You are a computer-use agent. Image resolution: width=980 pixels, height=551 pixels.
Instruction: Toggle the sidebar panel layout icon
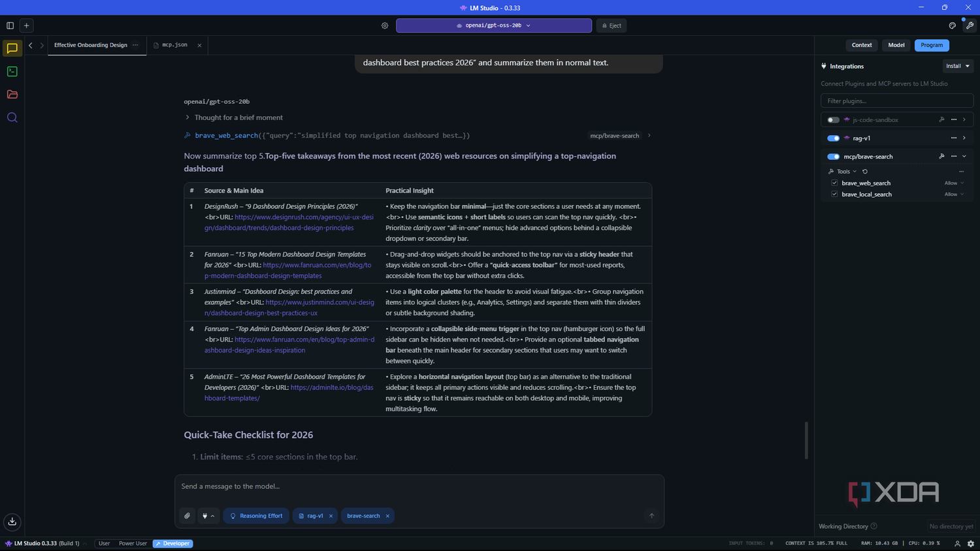pos(10,25)
